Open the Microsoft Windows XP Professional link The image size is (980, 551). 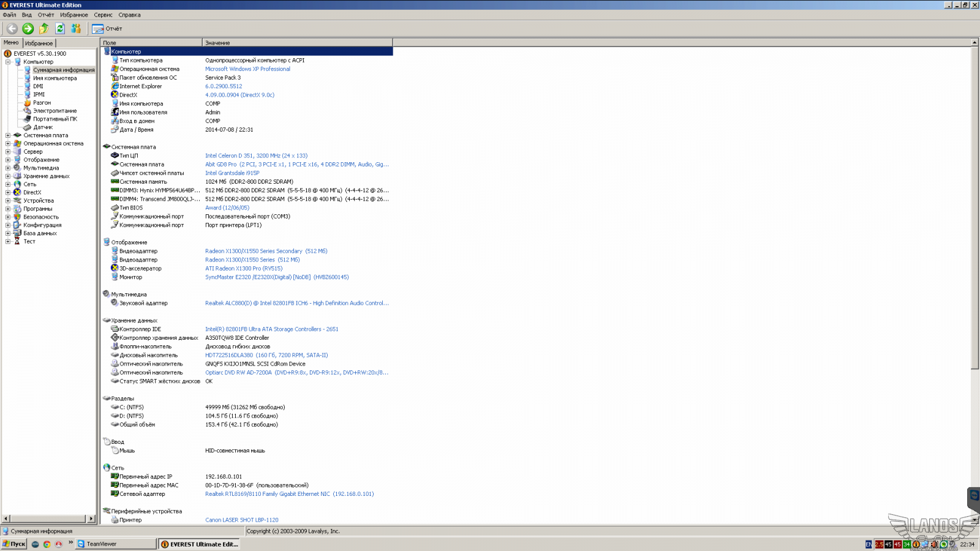(247, 69)
